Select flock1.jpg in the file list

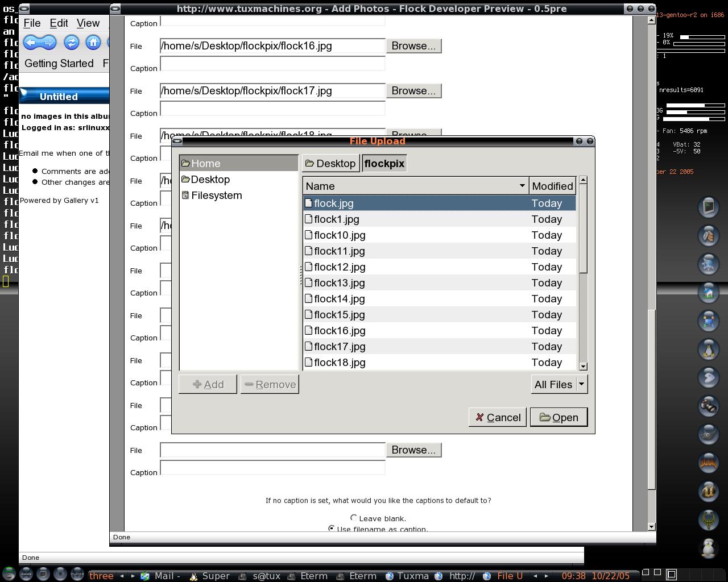(x=440, y=219)
